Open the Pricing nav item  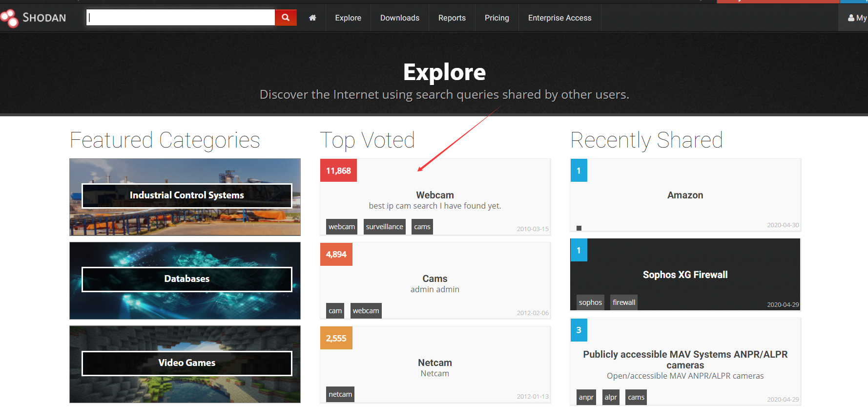click(x=497, y=18)
